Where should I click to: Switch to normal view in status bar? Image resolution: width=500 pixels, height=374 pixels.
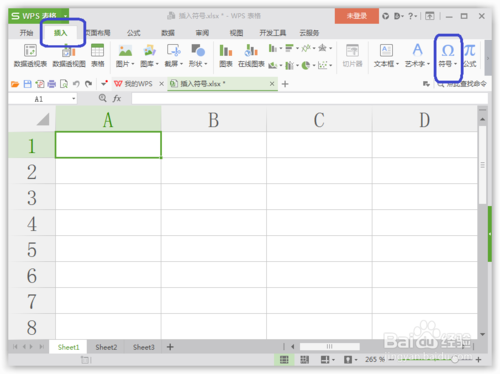click(x=284, y=360)
